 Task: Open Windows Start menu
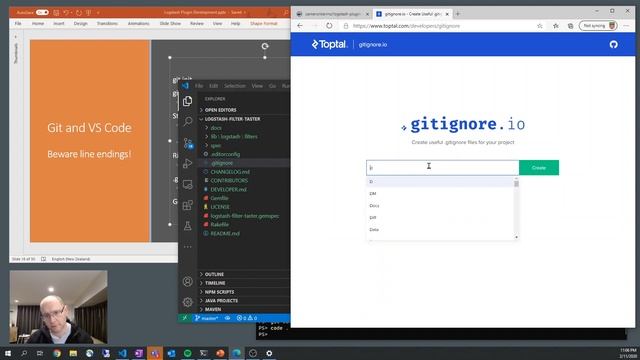[8, 353]
